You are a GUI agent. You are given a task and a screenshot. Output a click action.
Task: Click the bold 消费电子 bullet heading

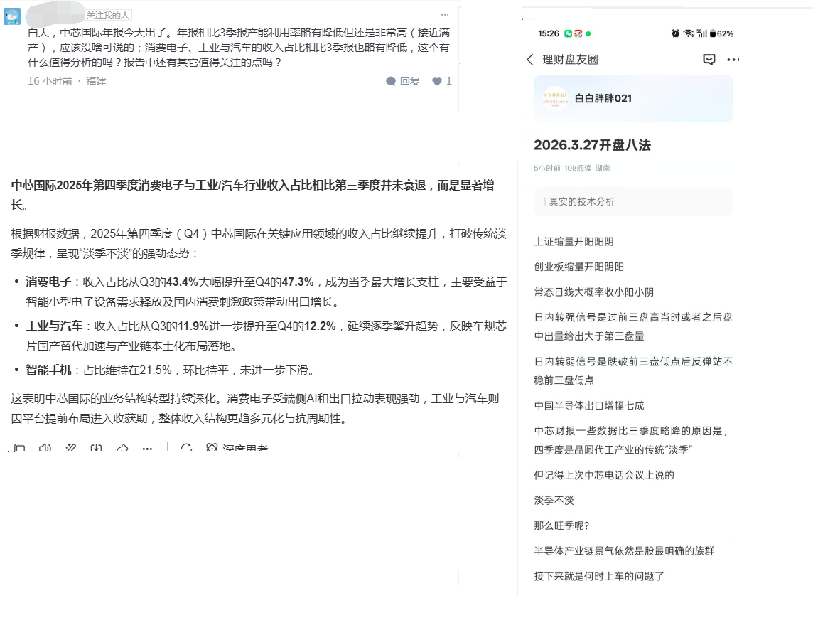click(48, 282)
